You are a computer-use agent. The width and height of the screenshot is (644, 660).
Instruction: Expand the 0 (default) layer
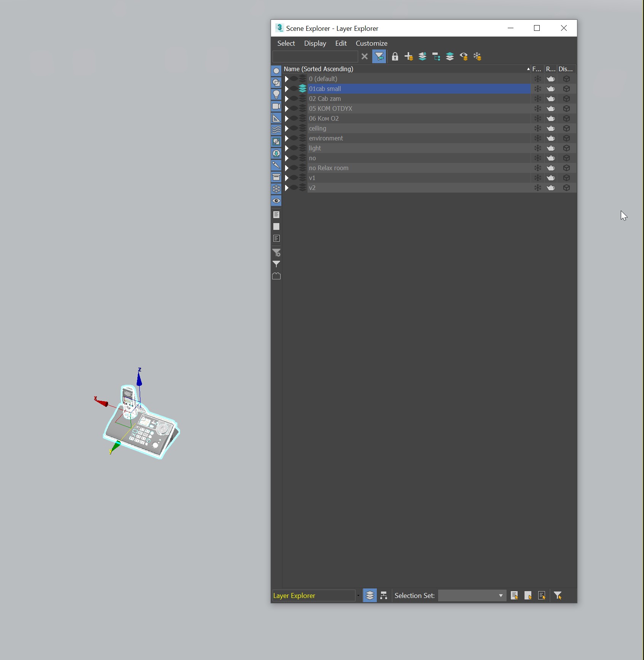point(287,79)
